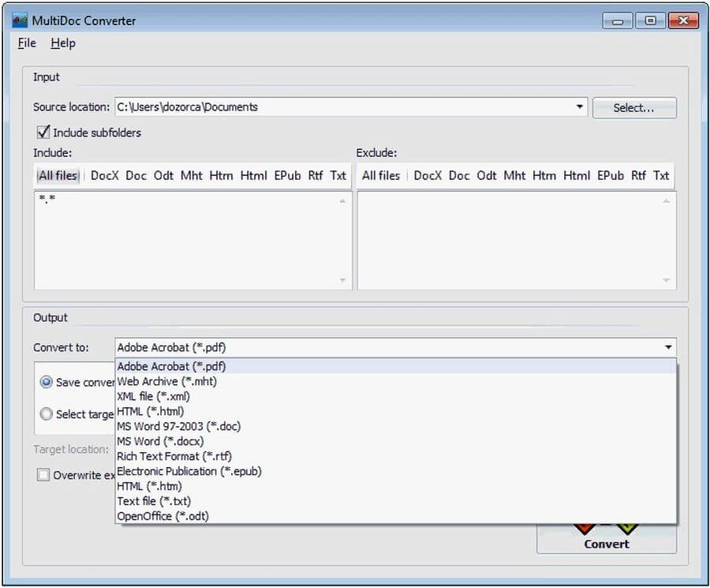Screen dimensions: 710x588
Task: Choose HTML (*.htm) from the list
Action: pos(396,485)
